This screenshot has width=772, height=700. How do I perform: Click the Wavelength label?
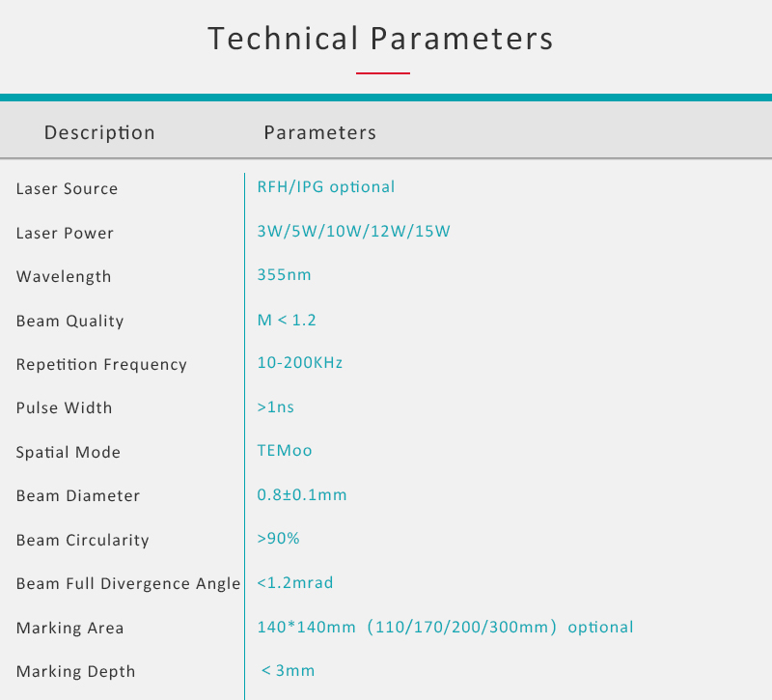pyautogui.click(x=64, y=276)
